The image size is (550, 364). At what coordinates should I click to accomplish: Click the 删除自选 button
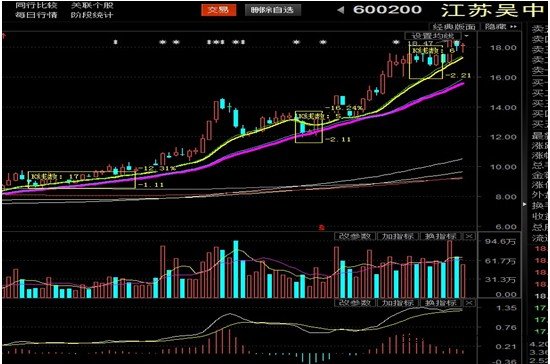(x=273, y=10)
